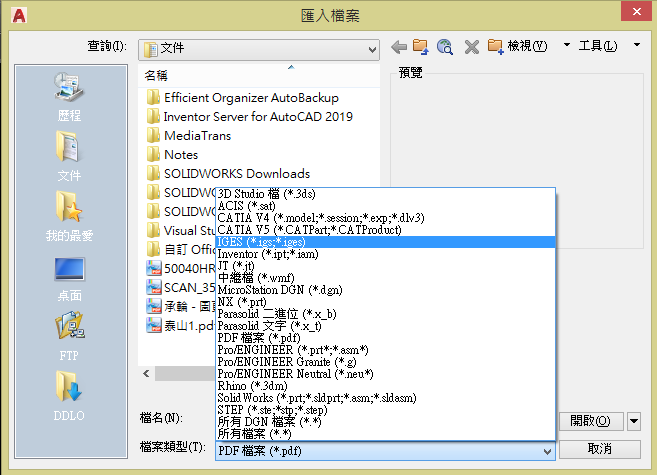Click the AutoCAD logo in title bar

pyautogui.click(x=19, y=15)
